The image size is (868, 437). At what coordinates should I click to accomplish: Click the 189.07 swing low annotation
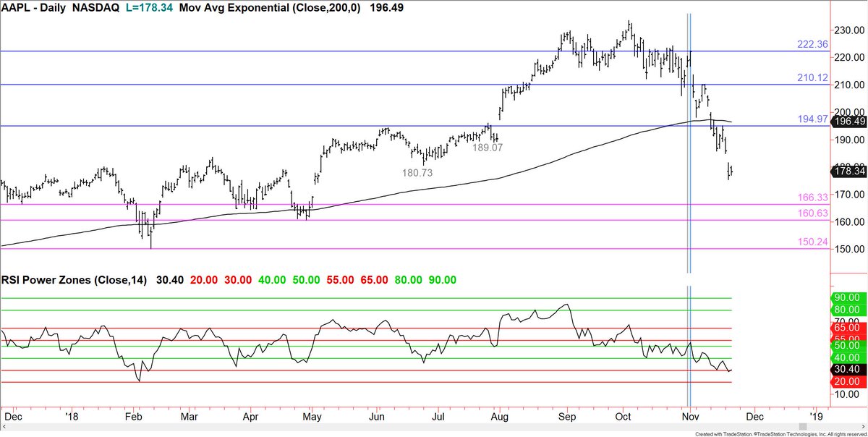(488, 147)
